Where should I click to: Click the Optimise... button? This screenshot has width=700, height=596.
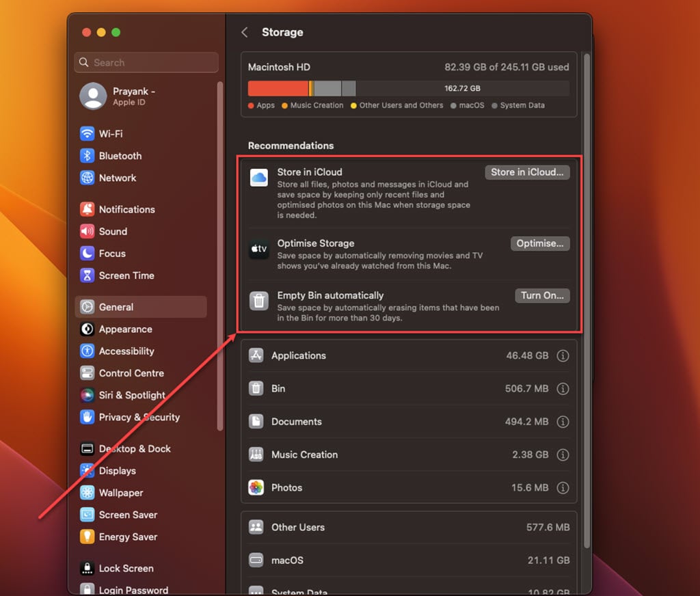tap(540, 243)
